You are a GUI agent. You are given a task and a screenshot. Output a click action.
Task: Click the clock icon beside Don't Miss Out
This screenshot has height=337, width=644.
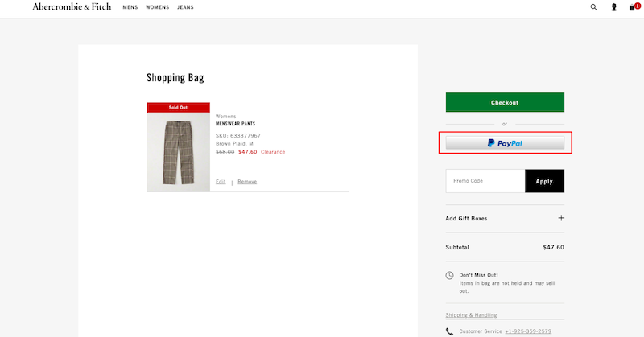[449, 276]
